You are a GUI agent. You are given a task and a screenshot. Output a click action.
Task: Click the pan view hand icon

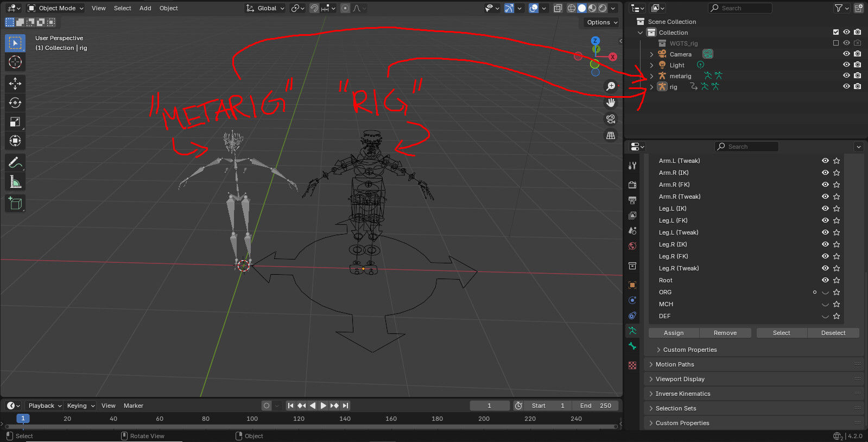(611, 103)
